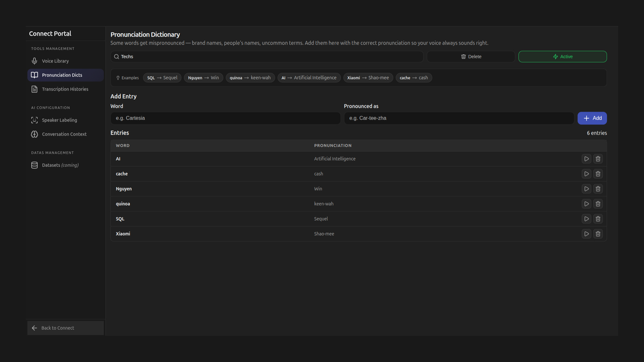The width and height of the screenshot is (644, 362).
Task: Play pronunciation for the Xiaomi entry
Action: point(586,234)
